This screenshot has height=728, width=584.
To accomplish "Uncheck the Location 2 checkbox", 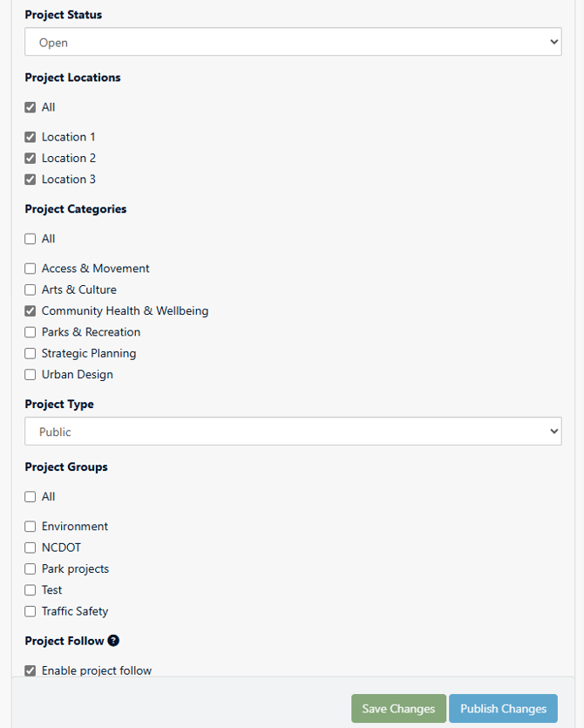I will point(31,159).
